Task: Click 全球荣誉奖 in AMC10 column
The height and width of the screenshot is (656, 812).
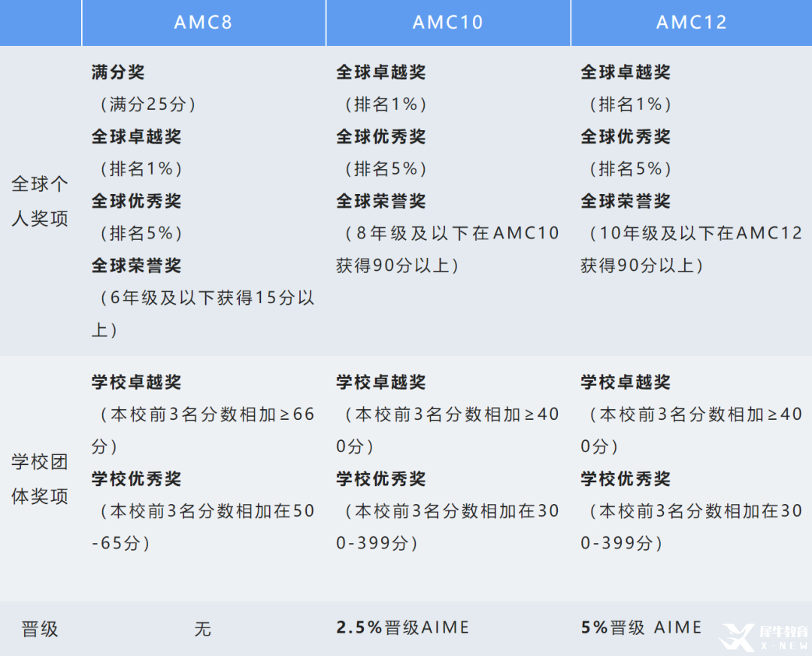Action: pos(380,201)
